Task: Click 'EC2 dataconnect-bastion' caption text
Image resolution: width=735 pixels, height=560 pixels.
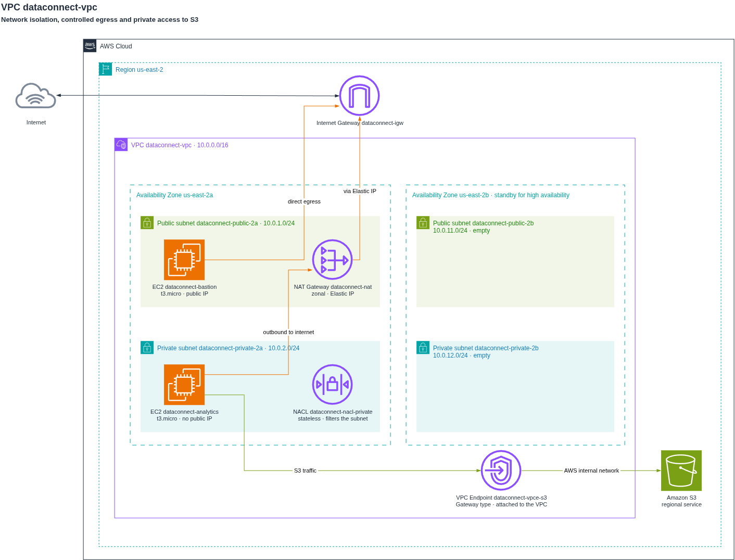Action: point(184,290)
